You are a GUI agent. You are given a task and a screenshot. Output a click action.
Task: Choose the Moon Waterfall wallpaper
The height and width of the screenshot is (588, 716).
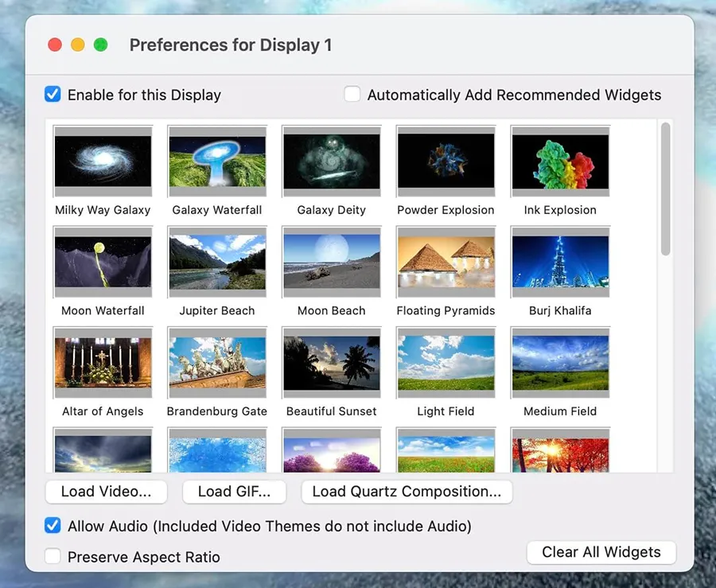[103, 262]
